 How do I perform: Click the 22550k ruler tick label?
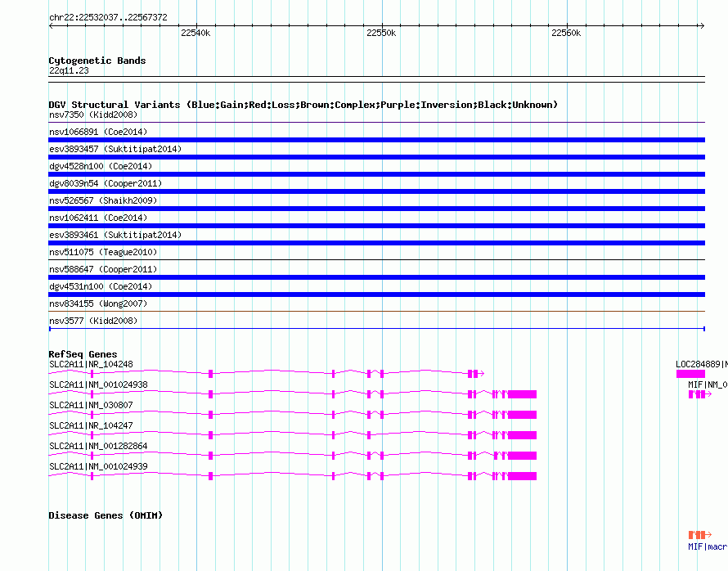(381, 33)
